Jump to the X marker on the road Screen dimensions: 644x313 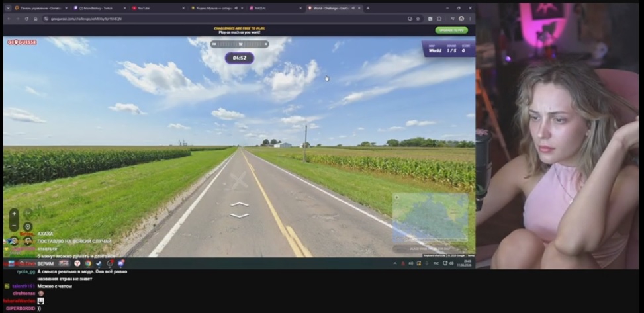pyautogui.click(x=239, y=181)
